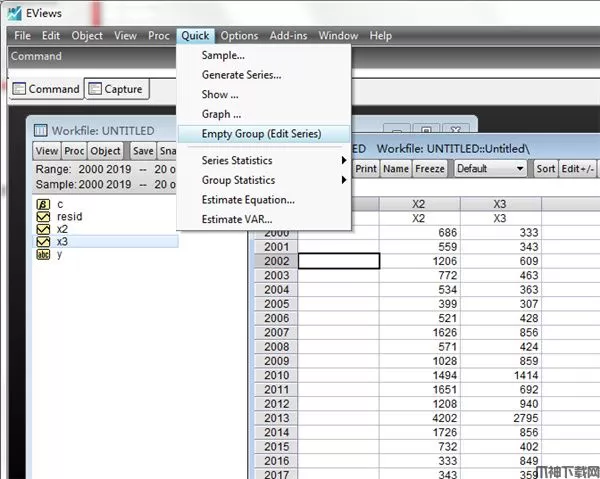Click the EViews application logo icon

(14, 12)
